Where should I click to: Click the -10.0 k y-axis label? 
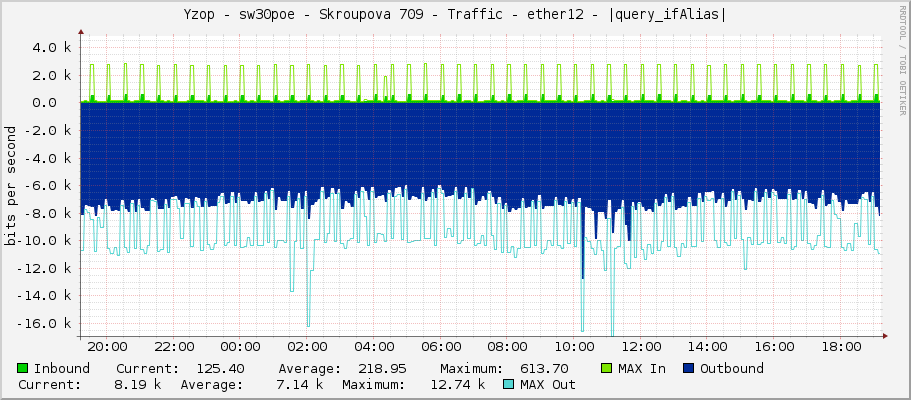44,241
